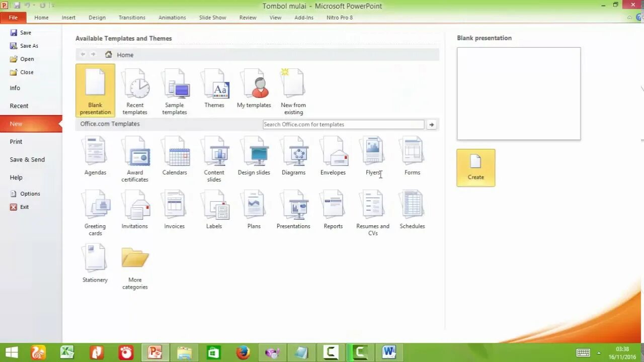The image size is (644, 362).
Task: Switch to the Transitions ribbon tab
Action: pyautogui.click(x=132, y=18)
